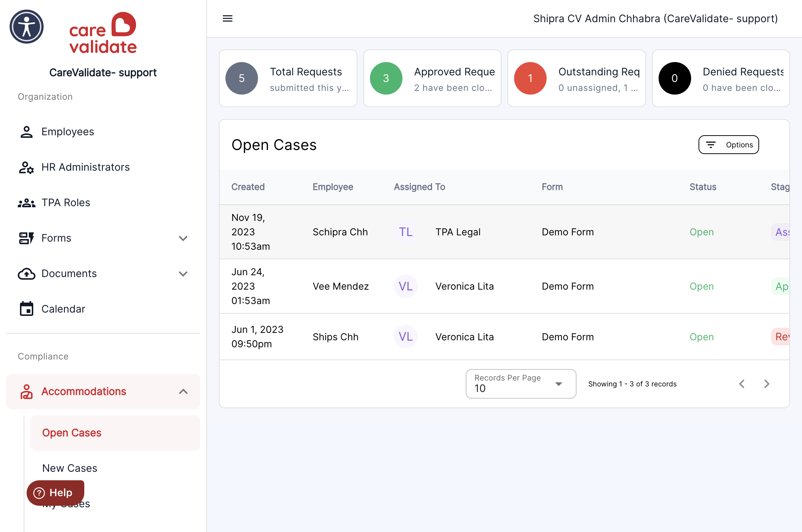802x532 pixels.
Task: Open the Employees menu item
Action: tap(103, 132)
